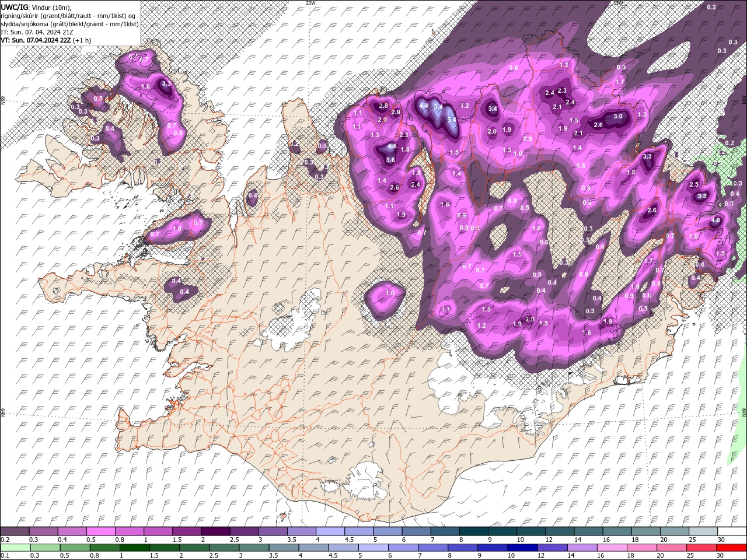Click the 0.1 label under the rain legend

5,556
